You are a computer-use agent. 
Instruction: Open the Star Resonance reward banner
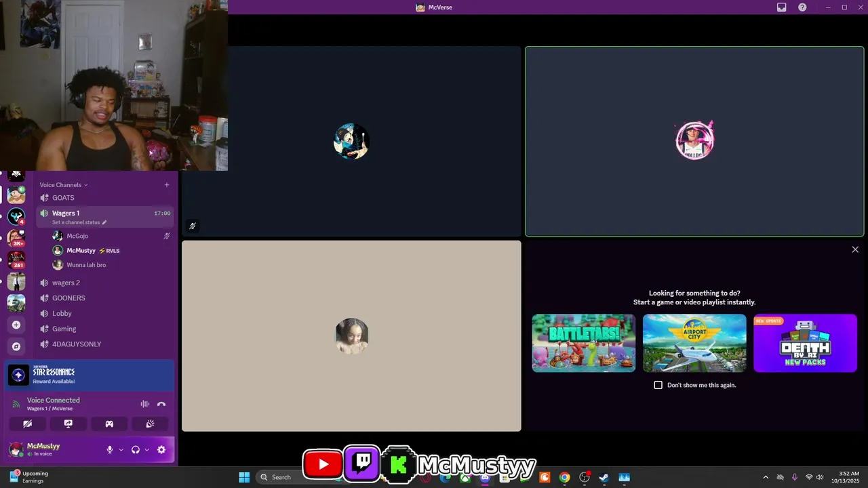point(90,375)
